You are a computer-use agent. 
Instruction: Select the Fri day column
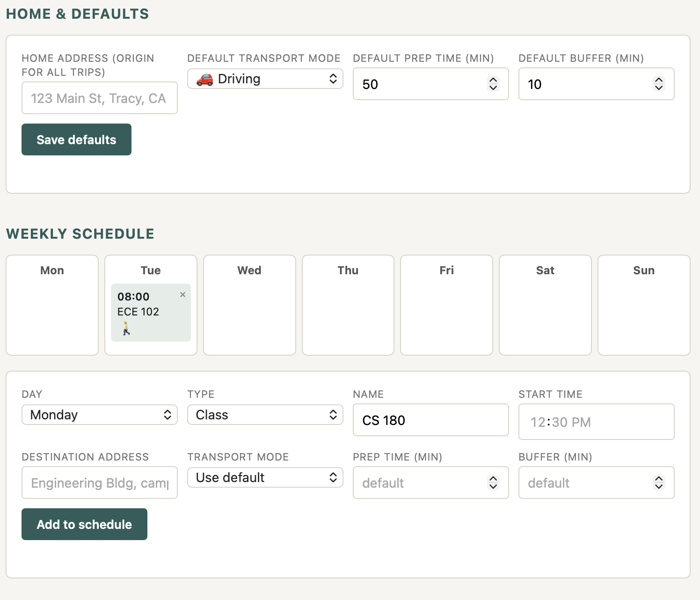(x=447, y=305)
